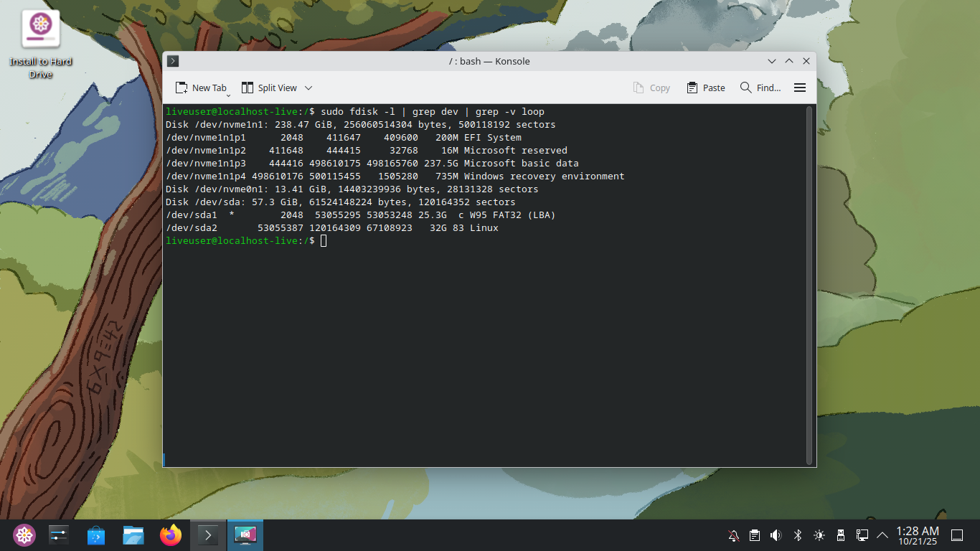The image size is (980, 551).
Task: Open Dolphin file manager from taskbar
Action: point(133,535)
